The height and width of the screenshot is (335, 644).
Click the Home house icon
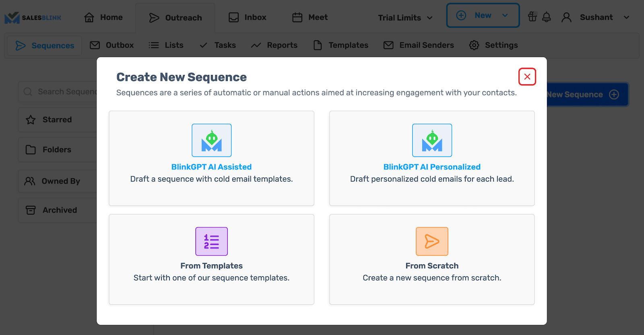[89, 17]
